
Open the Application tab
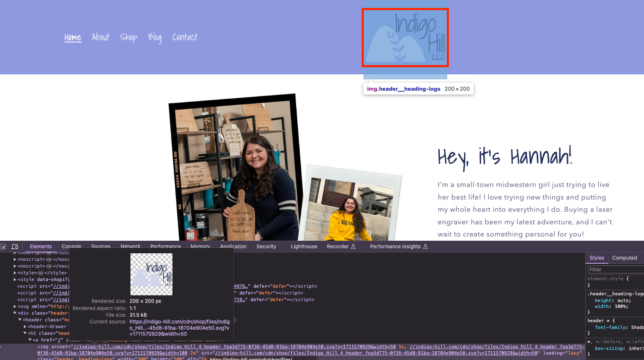233,247
